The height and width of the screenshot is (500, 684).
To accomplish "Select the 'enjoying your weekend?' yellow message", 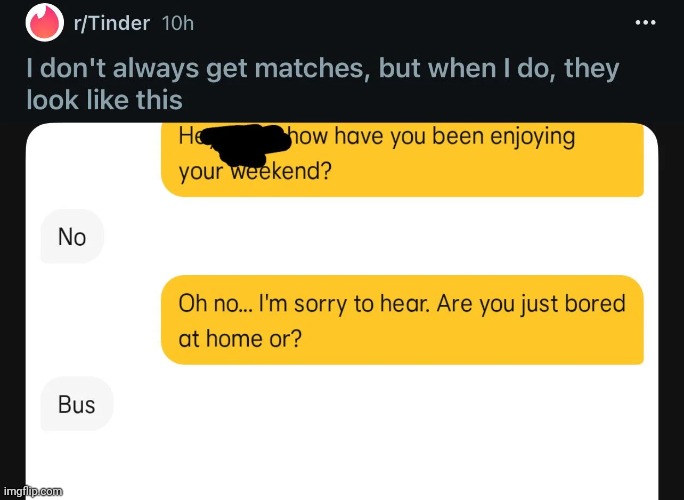I will pyautogui.click(x=402, y=160).
